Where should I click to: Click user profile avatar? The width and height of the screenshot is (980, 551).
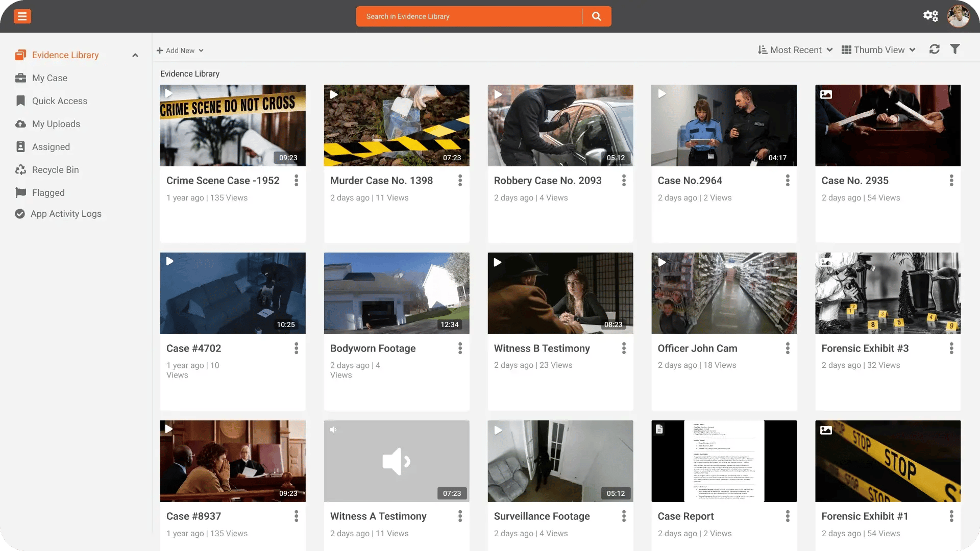pyautogui.click(x=958, y=16)
